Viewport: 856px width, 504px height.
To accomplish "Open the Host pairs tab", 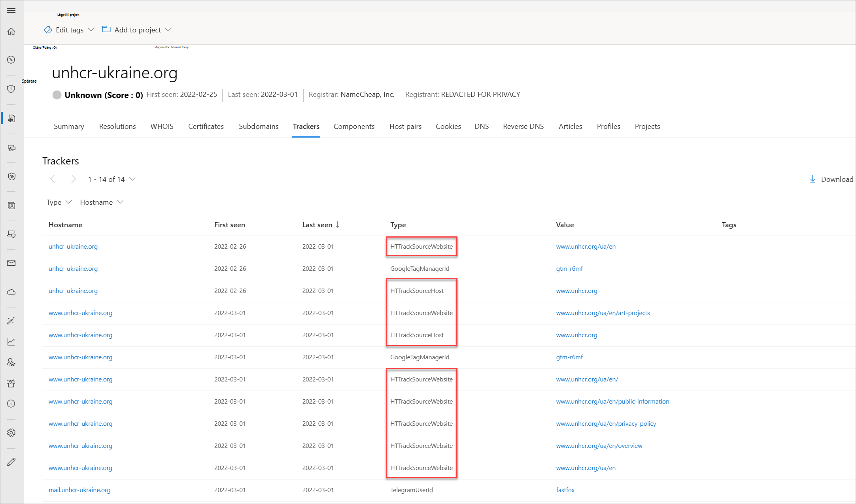I will (x=405, y=126).
